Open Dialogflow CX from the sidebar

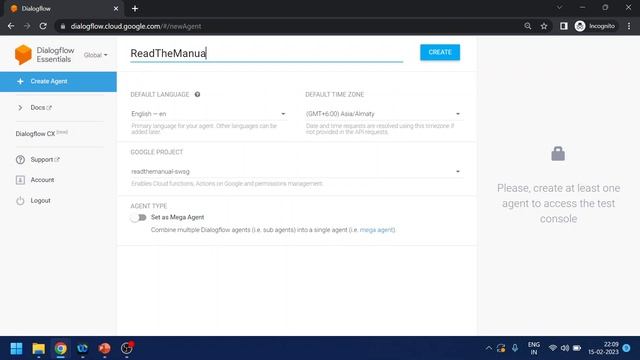42,133
